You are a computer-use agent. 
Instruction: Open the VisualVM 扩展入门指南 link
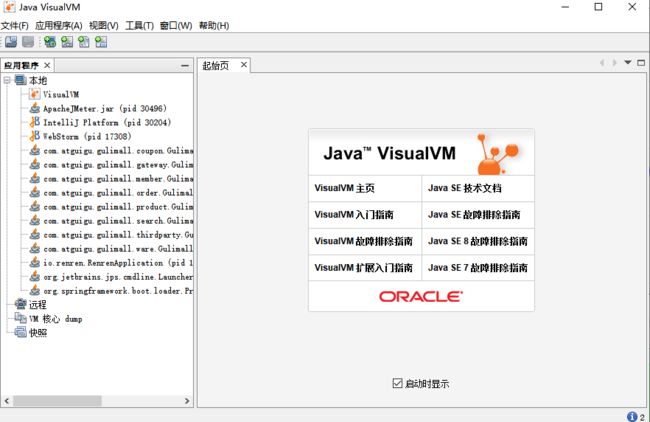364,268
